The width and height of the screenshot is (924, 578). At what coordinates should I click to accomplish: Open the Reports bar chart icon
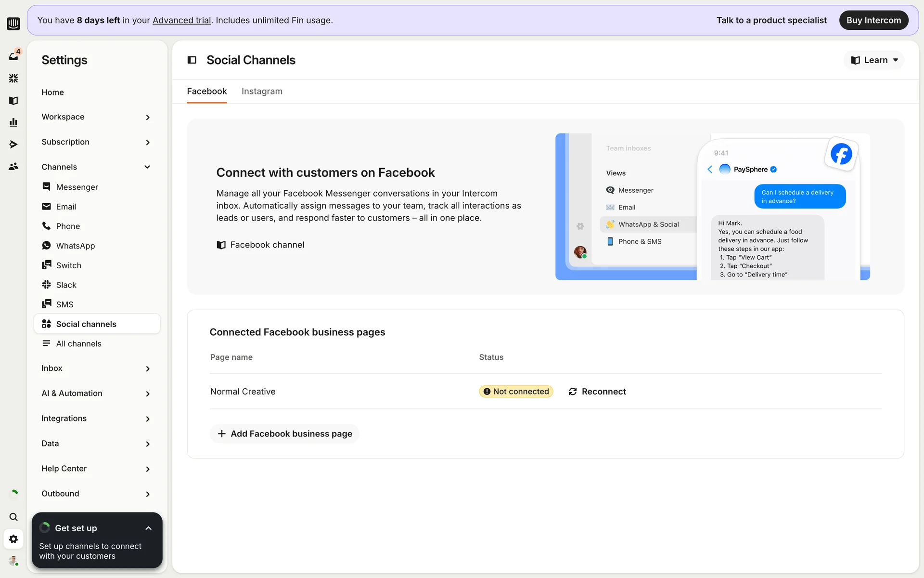click(13, 122)
